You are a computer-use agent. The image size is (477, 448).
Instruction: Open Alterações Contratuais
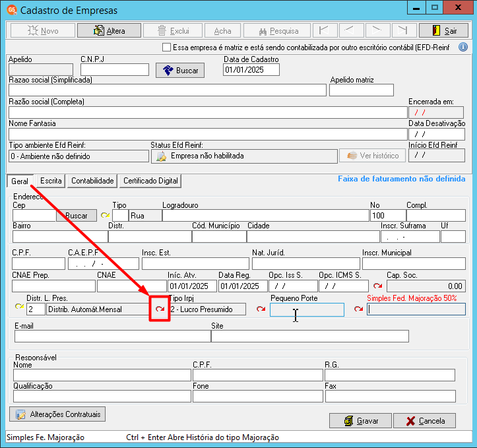[57, 414]
